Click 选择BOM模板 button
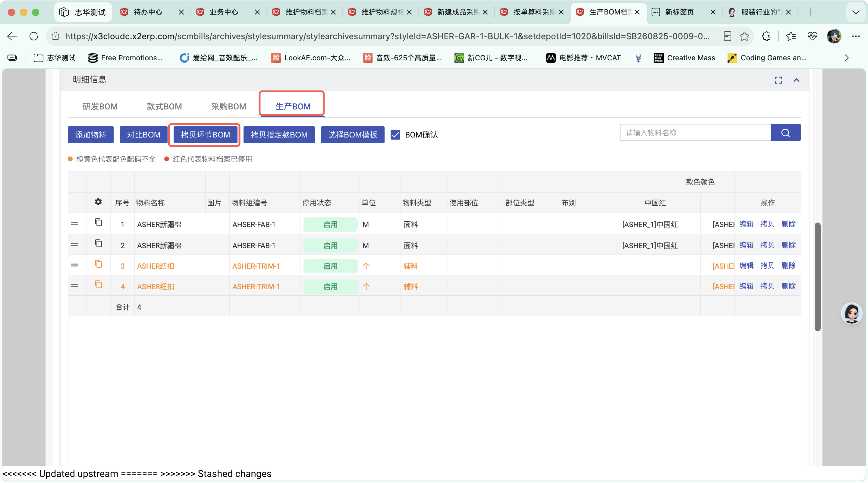Viewport: 868px width, 483px height. pyautogui.click(x=352, y=135)
